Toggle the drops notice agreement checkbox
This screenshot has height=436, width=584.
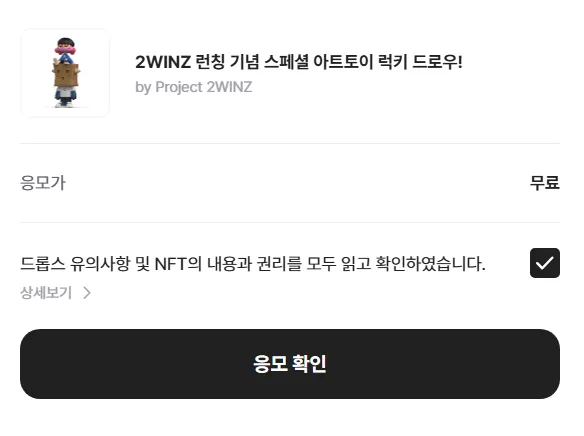[545, 263]
